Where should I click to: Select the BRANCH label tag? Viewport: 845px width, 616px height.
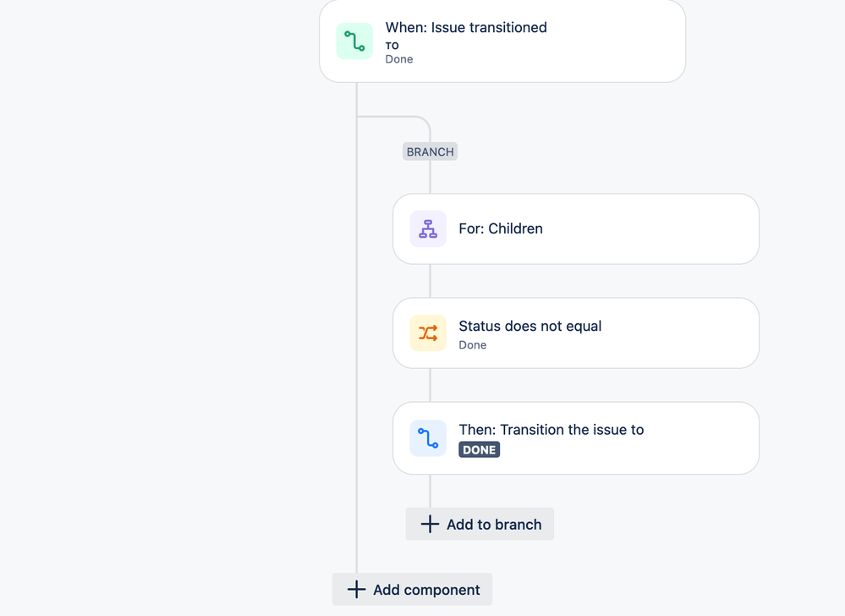pyautogui.click(x=430, y=151)
